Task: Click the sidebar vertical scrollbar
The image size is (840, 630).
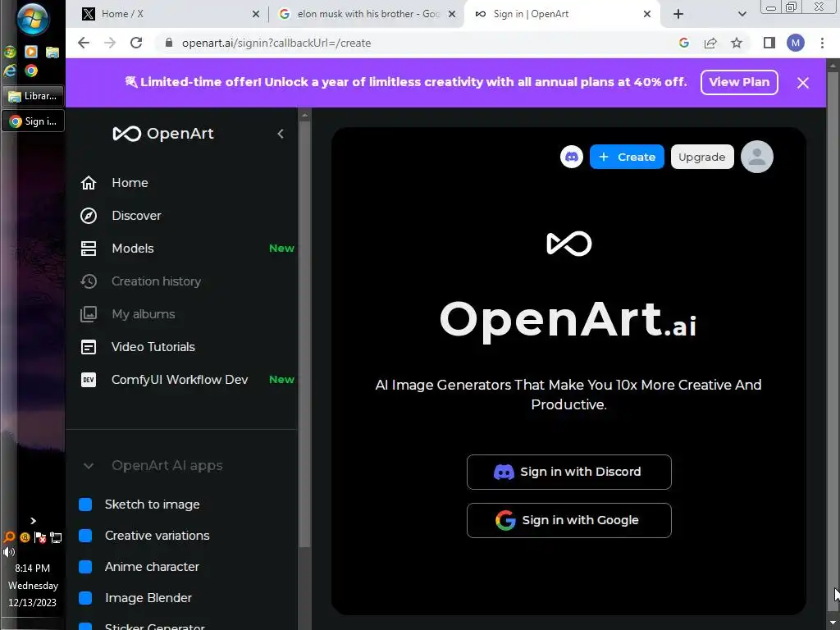Action: coord(305,332)
